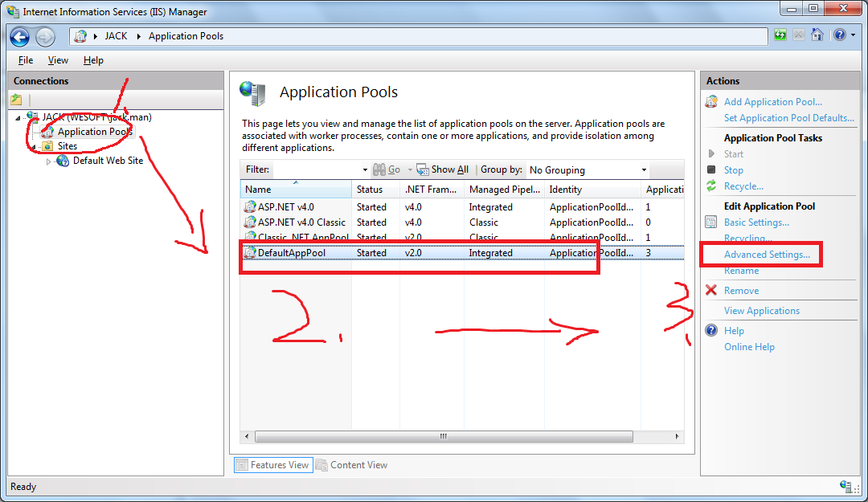Open Help via toolbar question mark icon
868x502 pixels.
pyautogui.click(x=840, y=35)
